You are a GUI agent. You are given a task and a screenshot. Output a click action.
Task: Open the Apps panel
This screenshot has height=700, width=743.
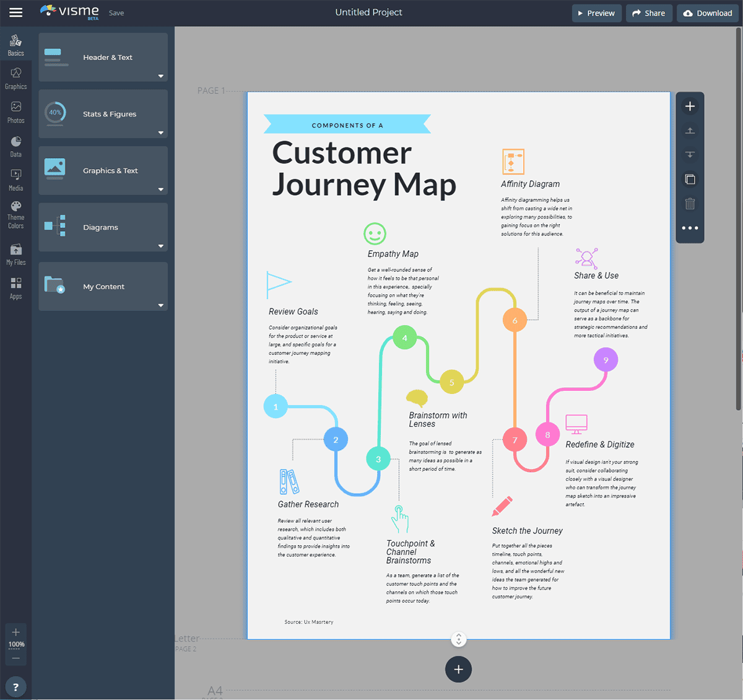pos(15,286)
